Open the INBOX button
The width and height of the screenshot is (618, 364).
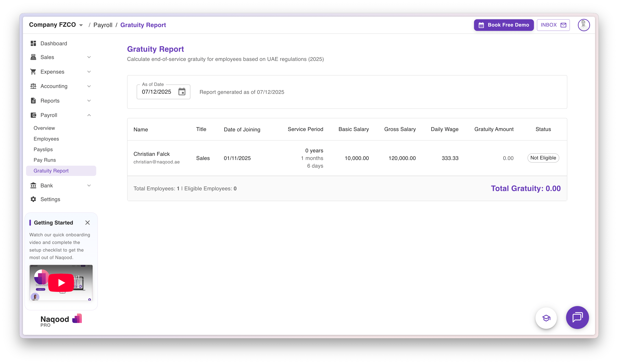553,25
